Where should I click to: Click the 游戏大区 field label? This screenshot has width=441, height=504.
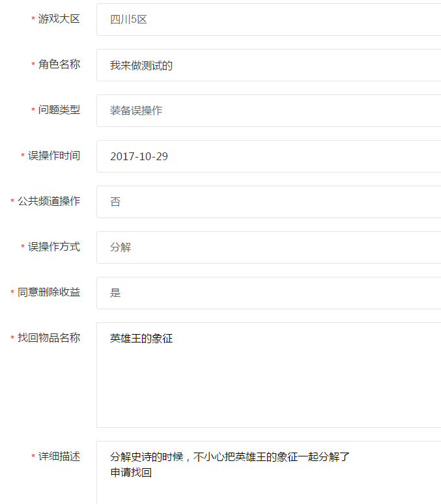coord(59,19)
